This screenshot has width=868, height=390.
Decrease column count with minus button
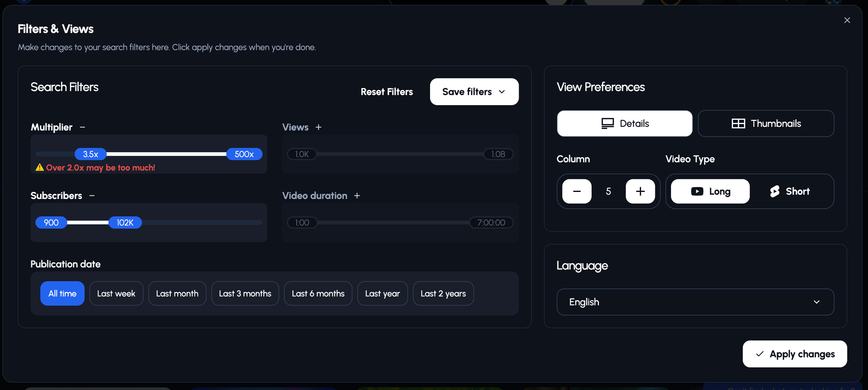tap(576, 192)
